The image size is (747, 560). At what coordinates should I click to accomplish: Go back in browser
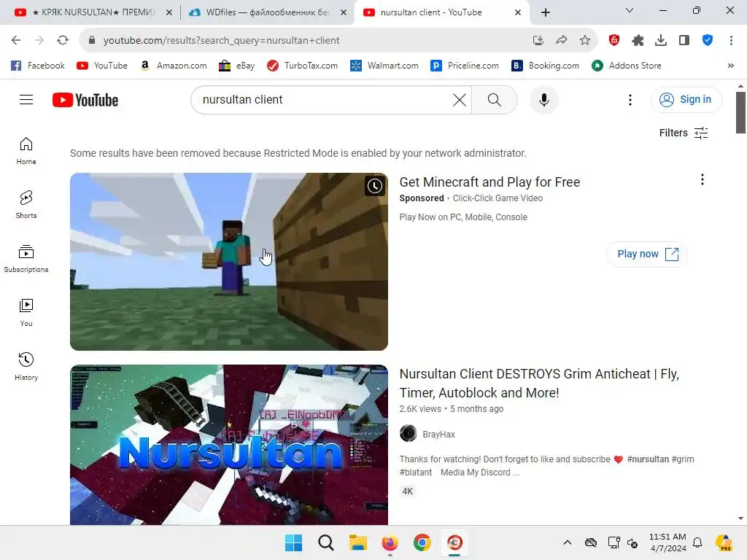coord(16,41)
